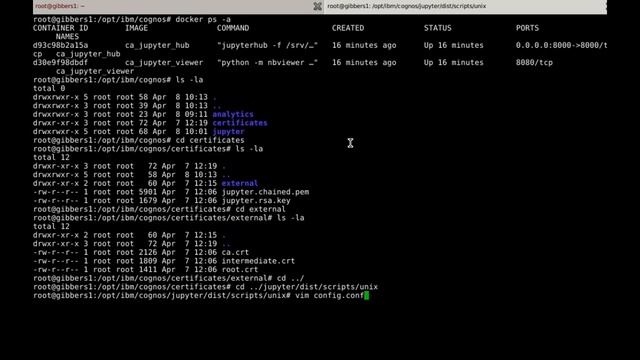The width and height of the screenshot is (640, 360).
Task: Click file size 2126 of ca.crt
Action: tap(148, 252)
